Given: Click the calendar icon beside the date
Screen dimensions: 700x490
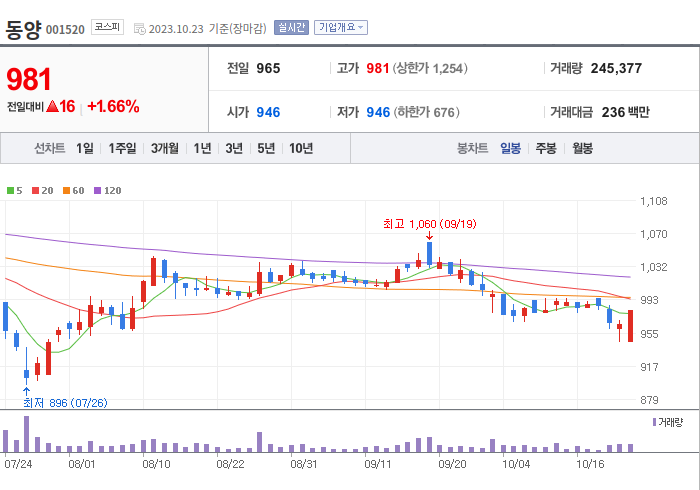Looking at the screenshot, I should point(140,29).
